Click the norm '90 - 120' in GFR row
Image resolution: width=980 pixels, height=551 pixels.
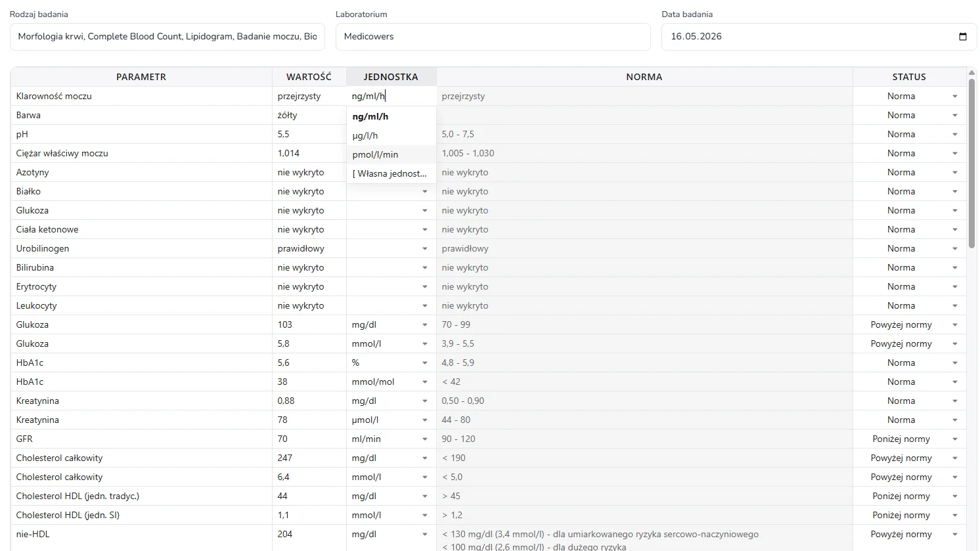pyautogui.click(x=644, y=439)
